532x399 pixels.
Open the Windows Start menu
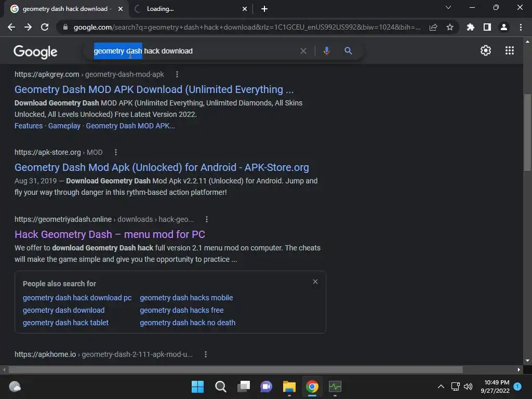(x=197, y=387)
